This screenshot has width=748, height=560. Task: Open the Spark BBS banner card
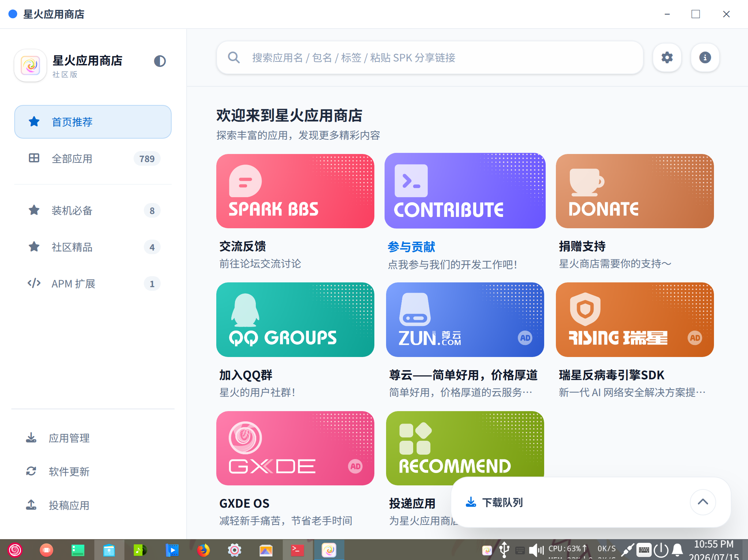pos(295,191)
